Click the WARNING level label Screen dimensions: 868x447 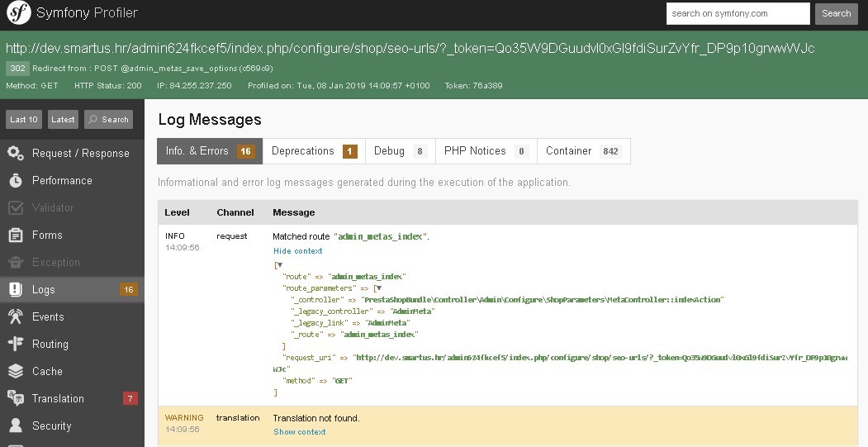pos(184,417)
